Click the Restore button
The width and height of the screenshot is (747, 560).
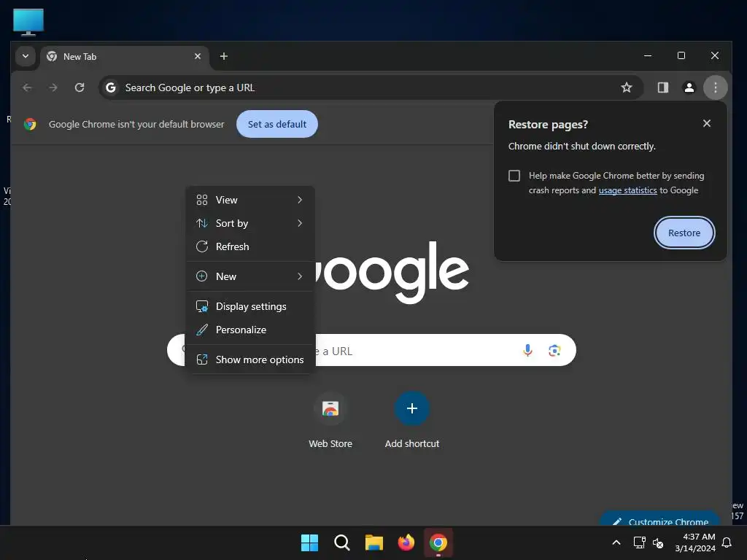tap(684, 233)
